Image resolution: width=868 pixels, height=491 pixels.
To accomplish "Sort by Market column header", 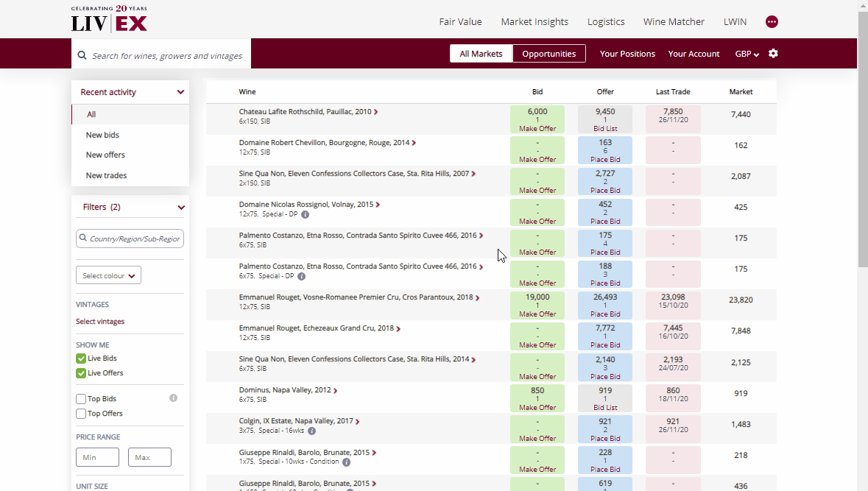I will click(741, 92).
